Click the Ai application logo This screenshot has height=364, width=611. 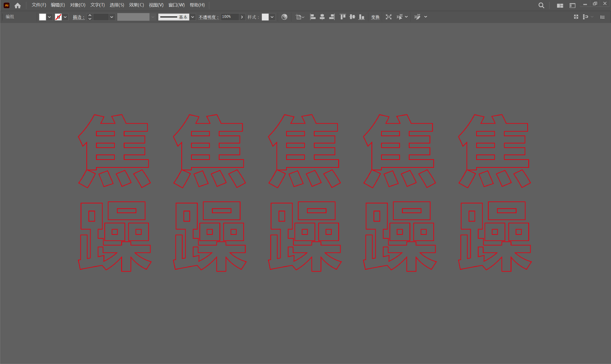coord(7,5)
